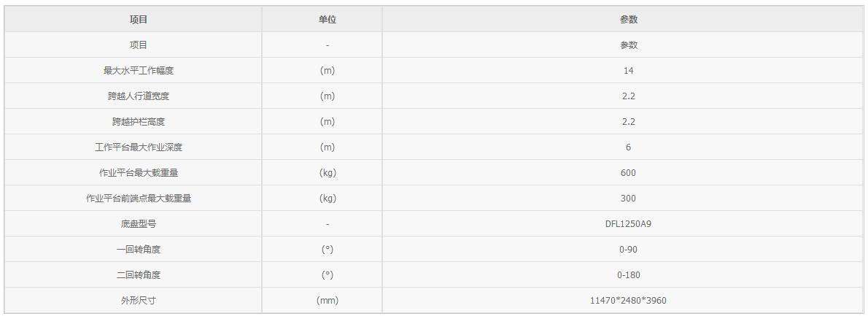Screen dimensions: 868x319
Task: Click the 2.2 value for 跨越护栏高度
Action: pos(628,122)
